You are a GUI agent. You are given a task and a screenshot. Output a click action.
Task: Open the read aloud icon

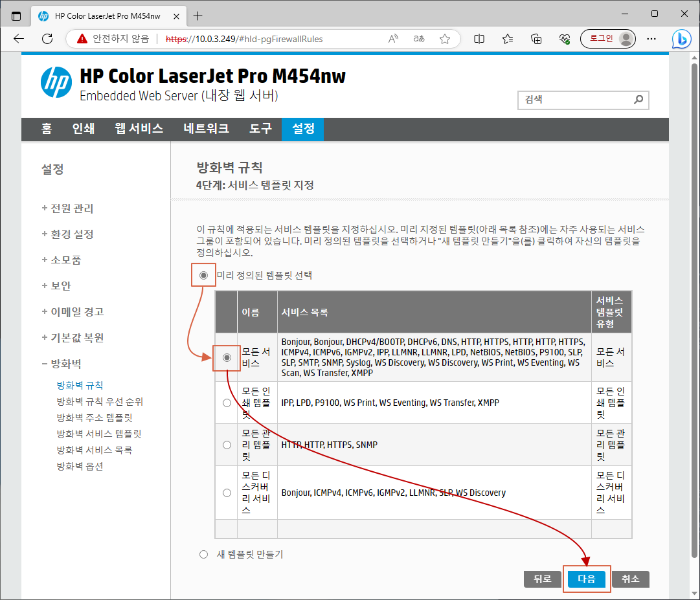pyautogui.click(x=393, y=39)
